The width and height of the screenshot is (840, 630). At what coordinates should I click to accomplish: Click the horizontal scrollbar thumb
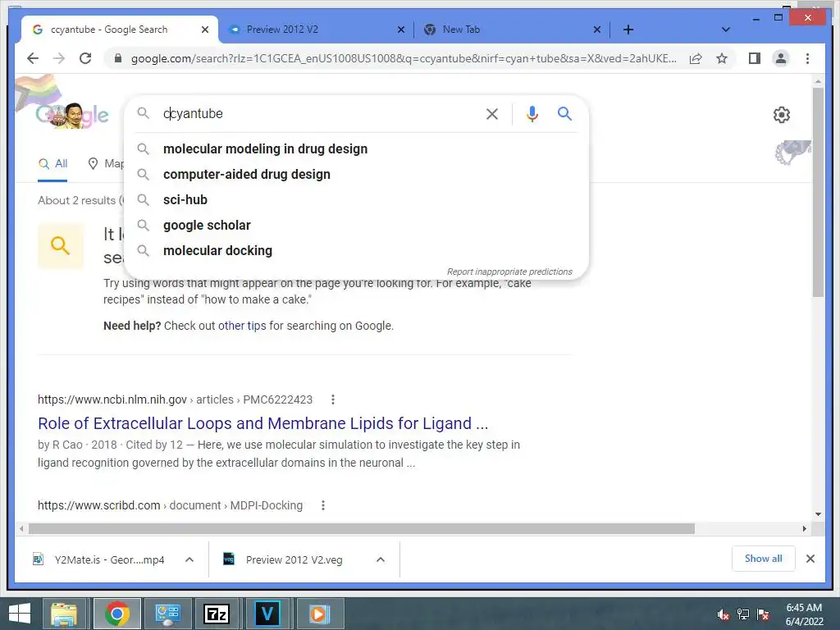[362, 529]
